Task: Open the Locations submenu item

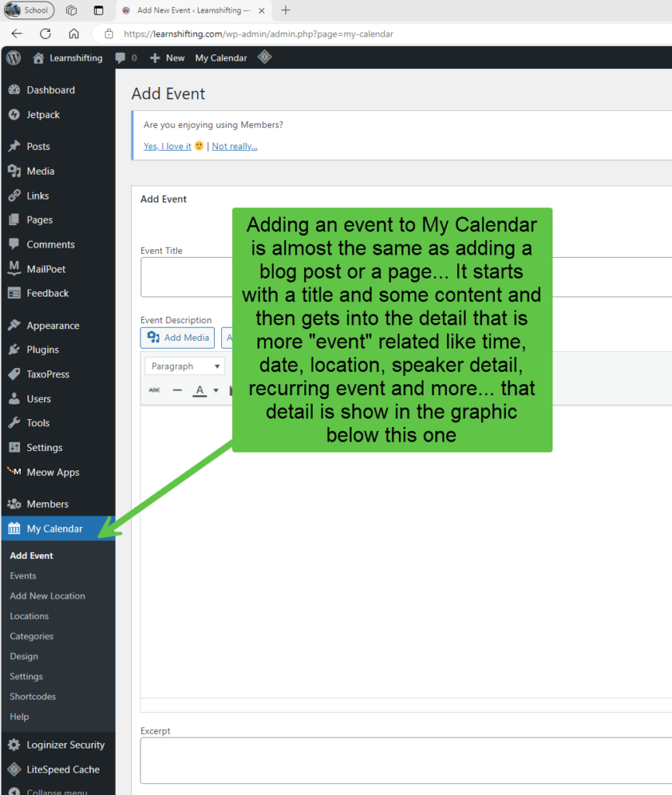Action: click(x=29, y=616)
